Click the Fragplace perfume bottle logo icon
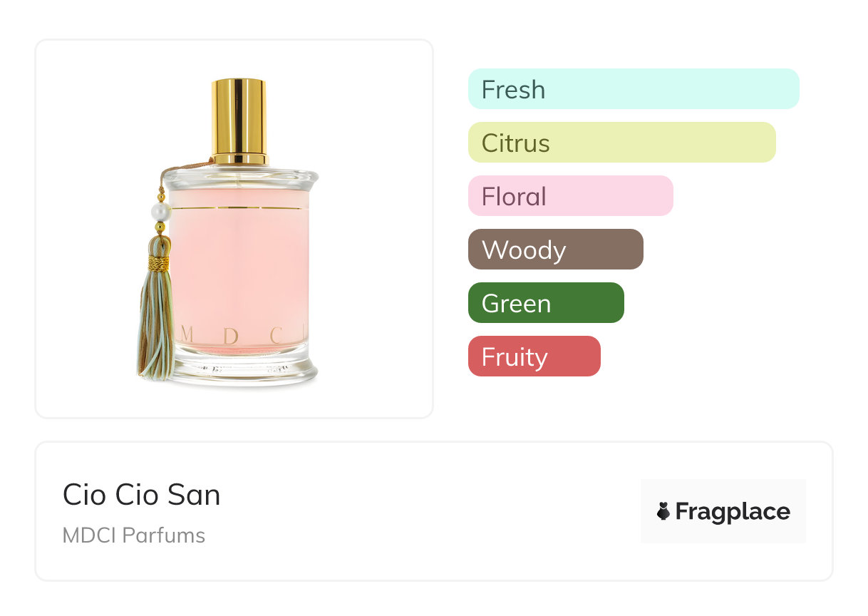 click(663, 511)
